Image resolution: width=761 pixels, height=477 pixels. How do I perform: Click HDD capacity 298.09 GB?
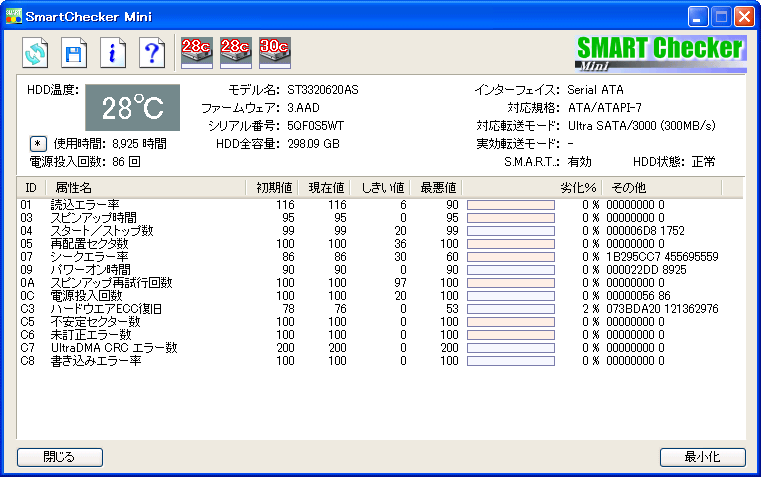314,144
